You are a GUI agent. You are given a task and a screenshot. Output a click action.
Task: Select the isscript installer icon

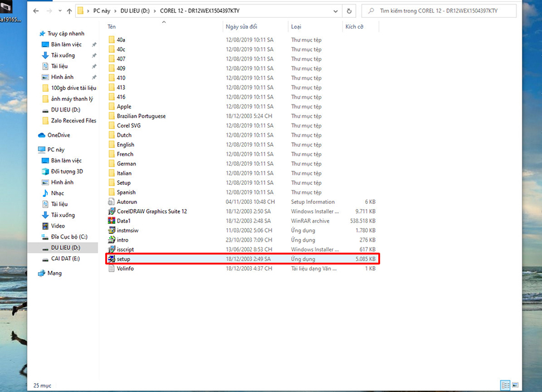[112, 249]
